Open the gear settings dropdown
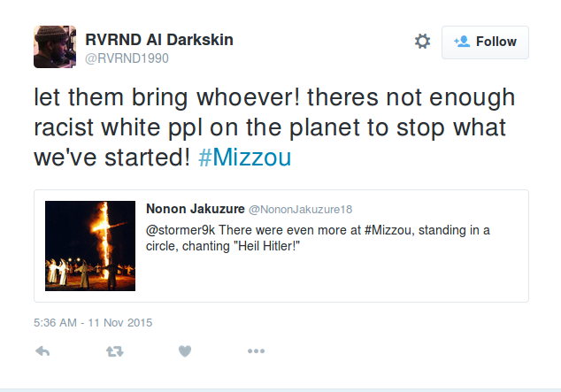Screen dimensions: 561x392 422,42
